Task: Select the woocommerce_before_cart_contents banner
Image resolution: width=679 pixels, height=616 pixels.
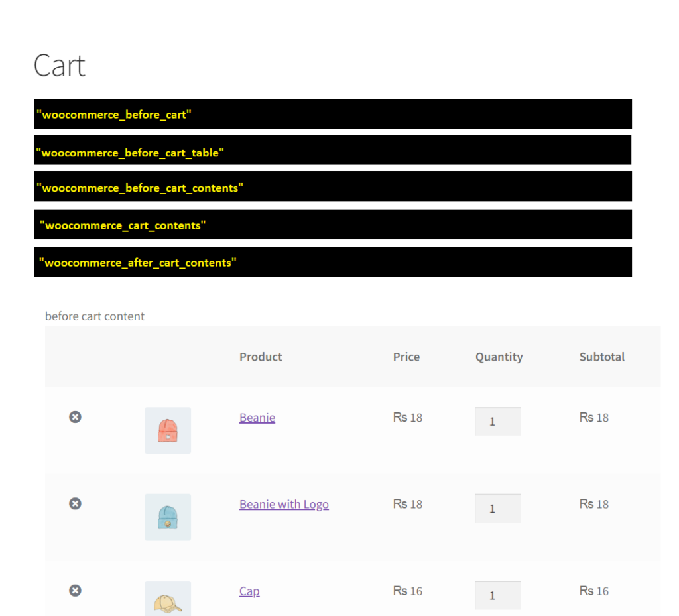Action: [333, 186]
